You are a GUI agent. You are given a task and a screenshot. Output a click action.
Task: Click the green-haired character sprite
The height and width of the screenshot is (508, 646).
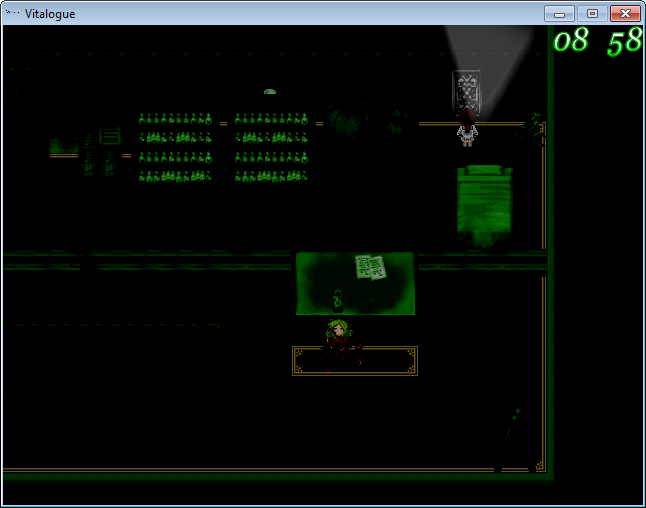339,344
